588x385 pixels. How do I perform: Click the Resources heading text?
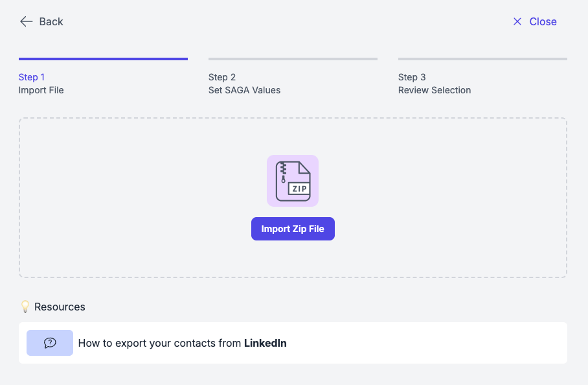(x=60, y=307)
